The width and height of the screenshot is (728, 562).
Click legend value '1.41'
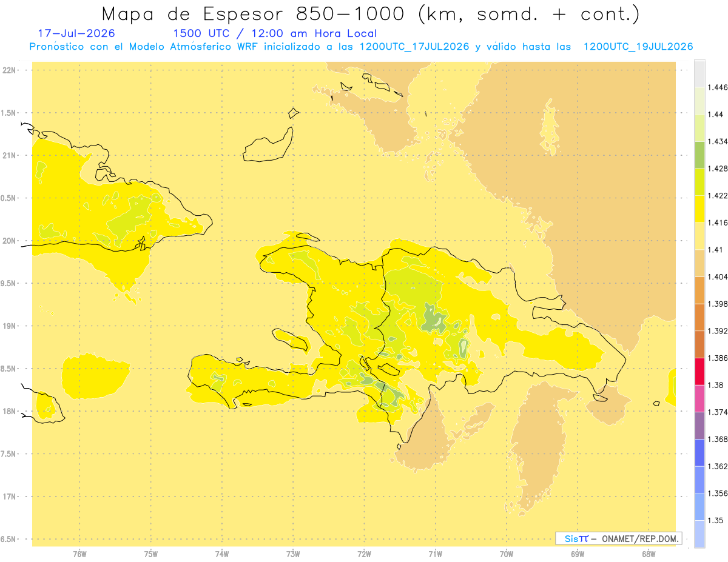(x=716, y=250)
